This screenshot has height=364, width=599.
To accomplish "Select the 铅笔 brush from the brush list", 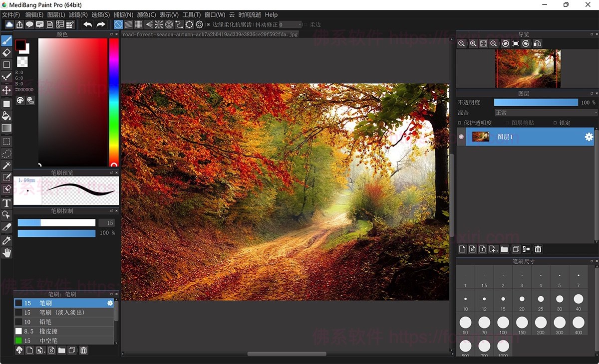I will pyautogui.click(x=45, y=322).
